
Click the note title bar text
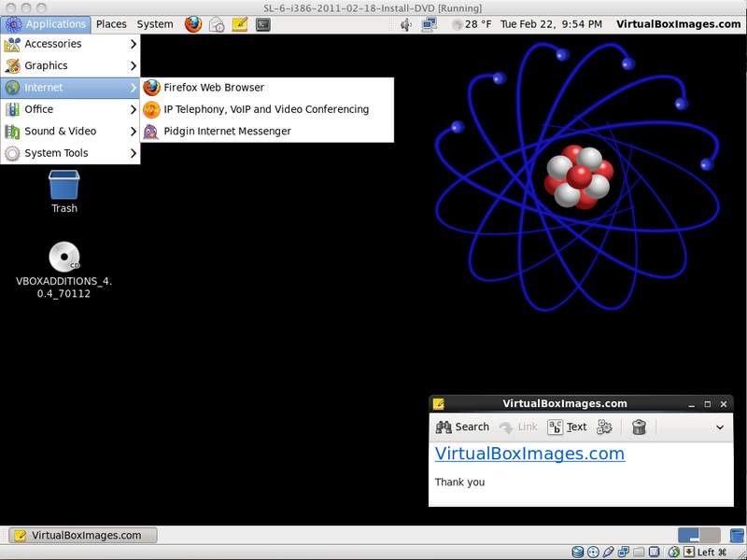[x=565, y=404]
